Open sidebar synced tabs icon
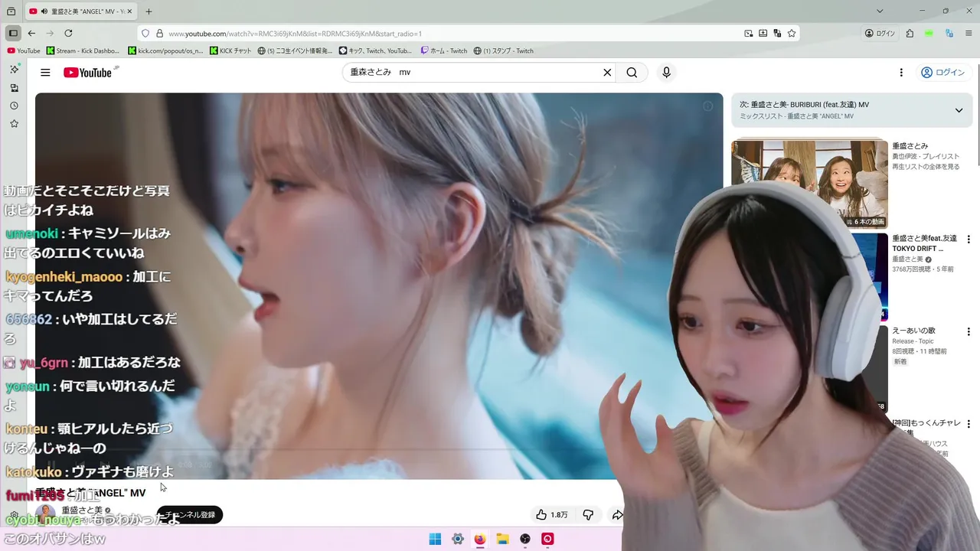 (14, 87)
